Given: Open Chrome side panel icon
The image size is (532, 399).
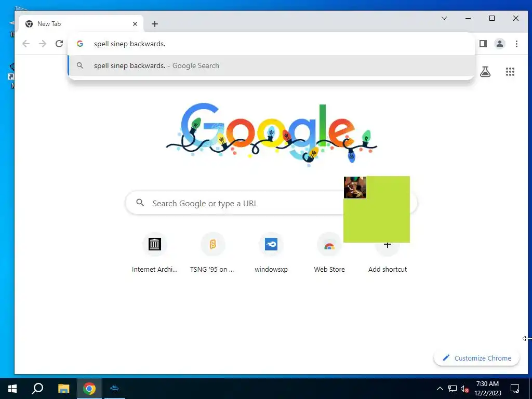Looking at the screenshot, I should coord(483,44).
